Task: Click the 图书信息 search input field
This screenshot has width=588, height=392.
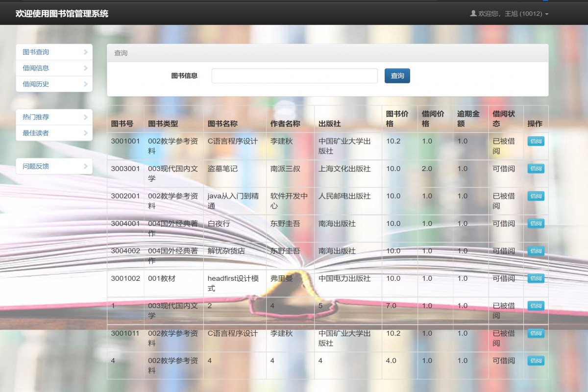Action: coord(294,75)
